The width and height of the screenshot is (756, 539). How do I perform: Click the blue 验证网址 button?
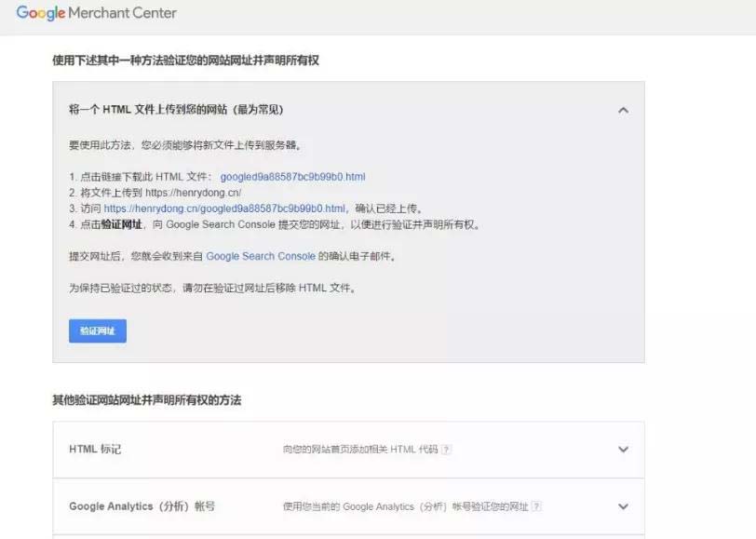[x=98, y=330]
